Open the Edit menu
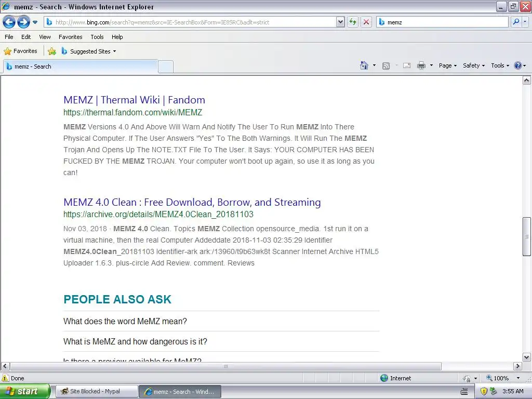Viewport: 532px width, 399px height. [26, 37]
